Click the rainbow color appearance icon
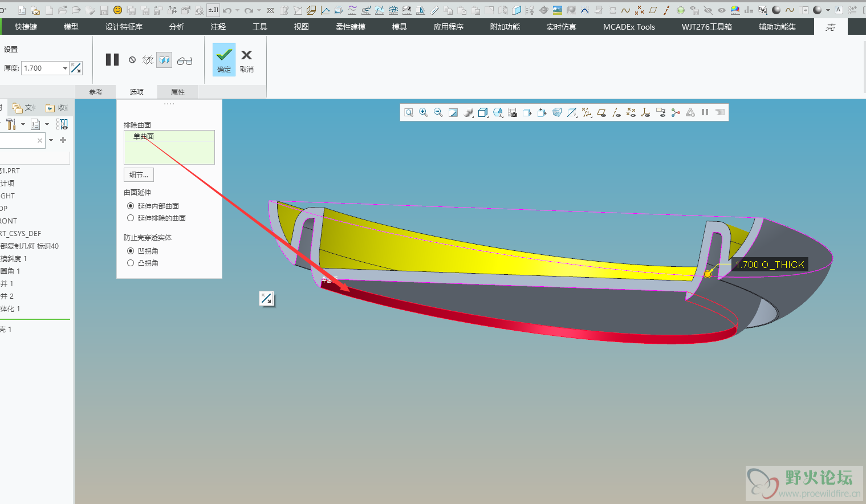The height and width of the screenshot is (504, 866). point(735,10)
